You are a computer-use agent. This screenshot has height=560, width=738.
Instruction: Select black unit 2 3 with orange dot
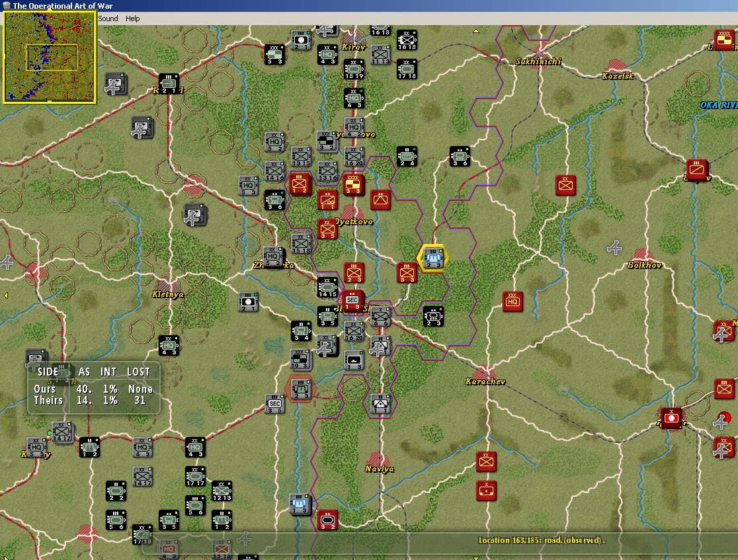pyautogui.click(x=433, y=317)
